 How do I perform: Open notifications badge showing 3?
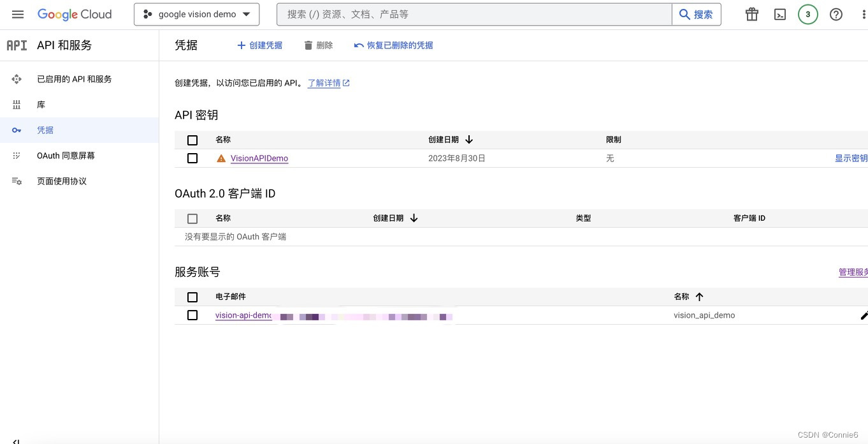pos(808,14)
